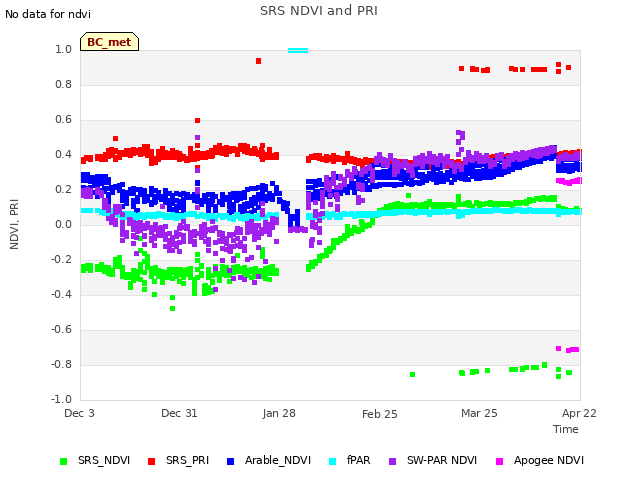Click the Dec 3 x-axis tick label
640x480 pixels.
point(79,413)
